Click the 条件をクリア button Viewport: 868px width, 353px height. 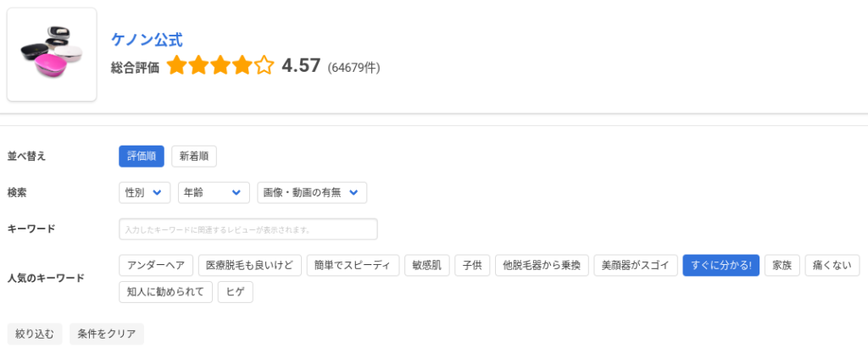[107, 334]
